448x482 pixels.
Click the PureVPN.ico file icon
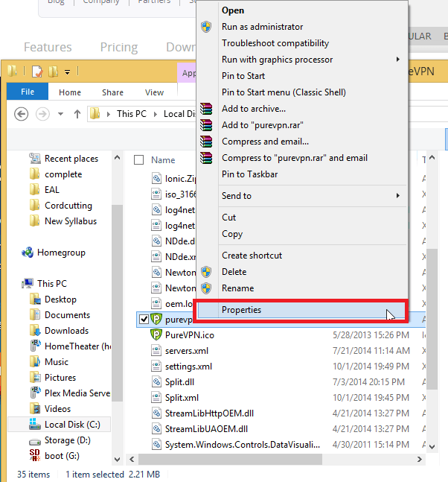coord(156,335)
